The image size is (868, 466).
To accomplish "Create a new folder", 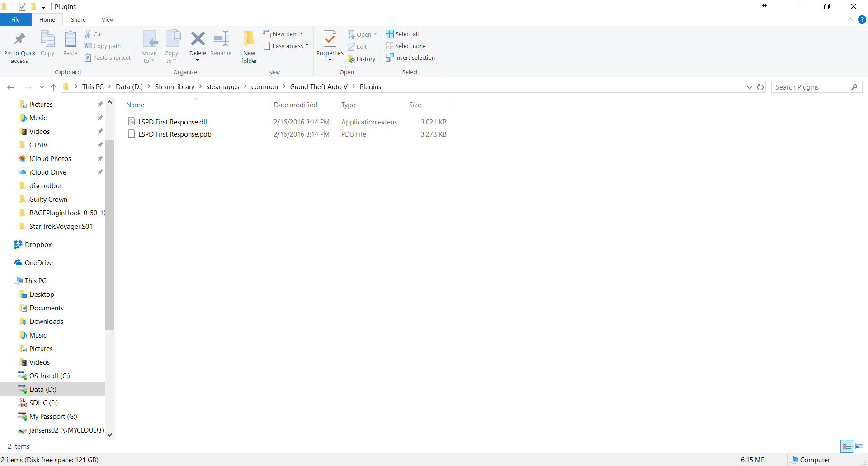I will click(249, 47).
